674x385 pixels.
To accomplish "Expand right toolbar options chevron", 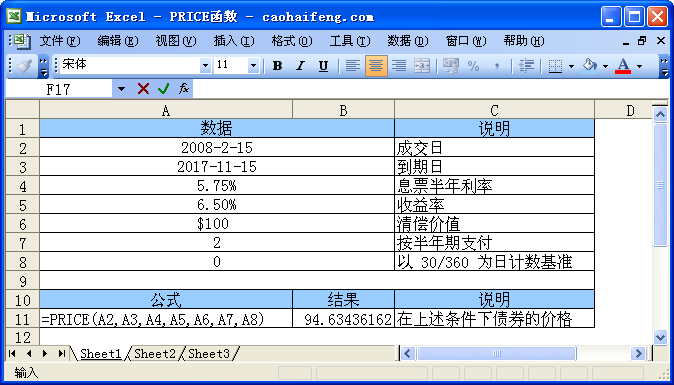I will pos(665,66).
